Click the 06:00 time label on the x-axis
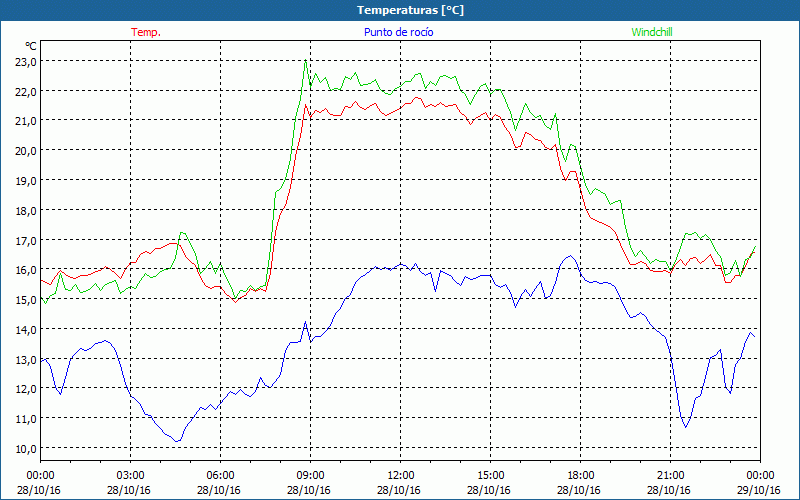This screenshot has width=800, height=500. coord(220,475)
